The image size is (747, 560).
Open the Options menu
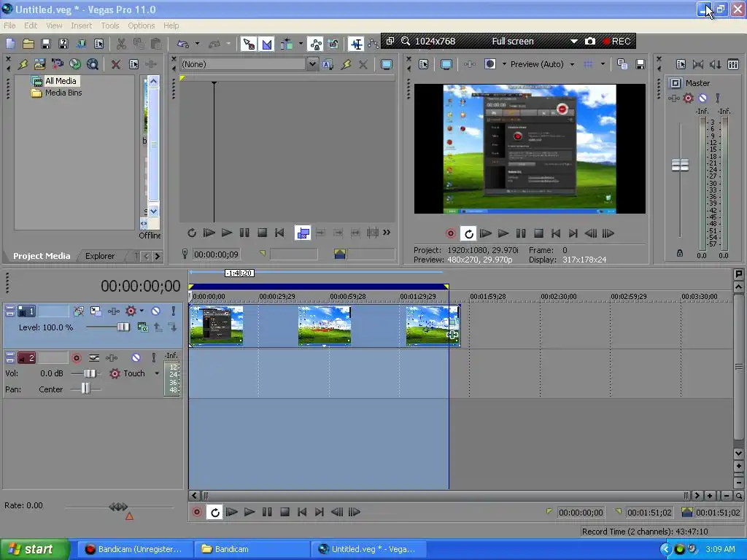pos(141,26)
